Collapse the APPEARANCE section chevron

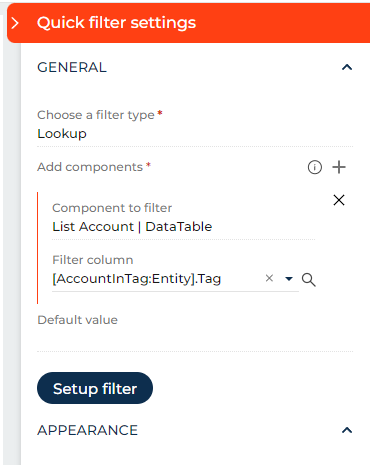click(347, 430)
